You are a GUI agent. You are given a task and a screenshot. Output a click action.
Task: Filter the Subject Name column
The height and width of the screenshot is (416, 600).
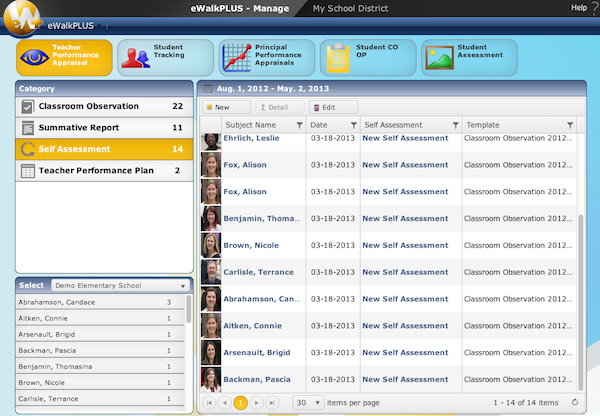click(300, 125)
